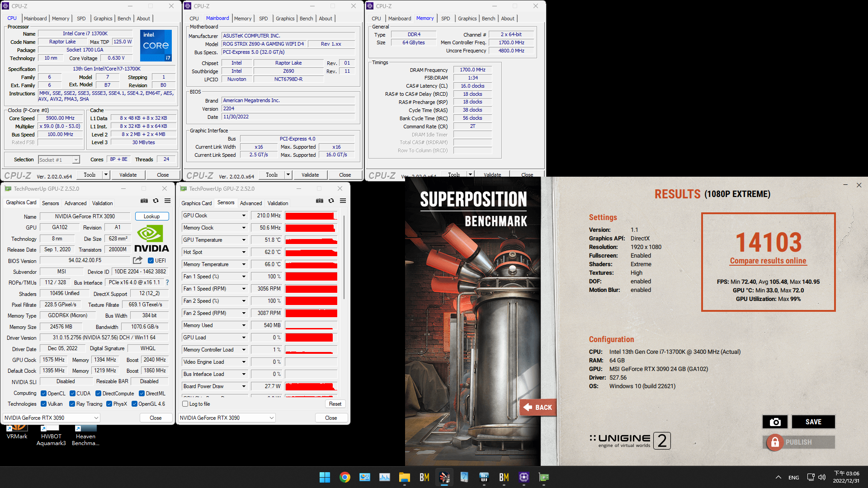Open HWBOT Aquamark3 desktop shortcut
This screenshot has width=868, height=488.
pos(51,436)
